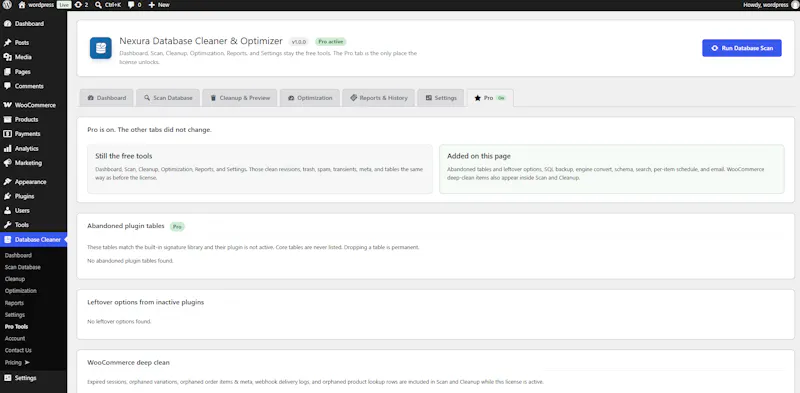The height and width of the screenshot is (393, 800).
Task: Switch to the Settings tab
Action: (441, 98)
